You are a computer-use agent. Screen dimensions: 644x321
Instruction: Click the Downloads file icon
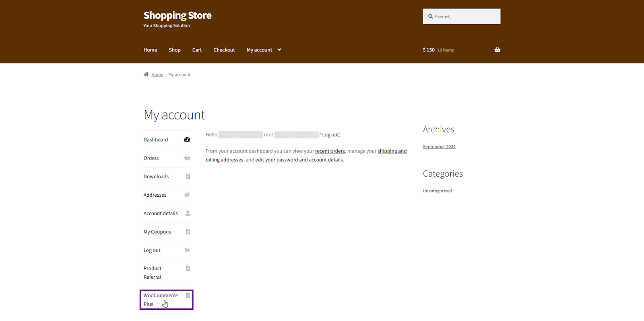click(188, 177)
